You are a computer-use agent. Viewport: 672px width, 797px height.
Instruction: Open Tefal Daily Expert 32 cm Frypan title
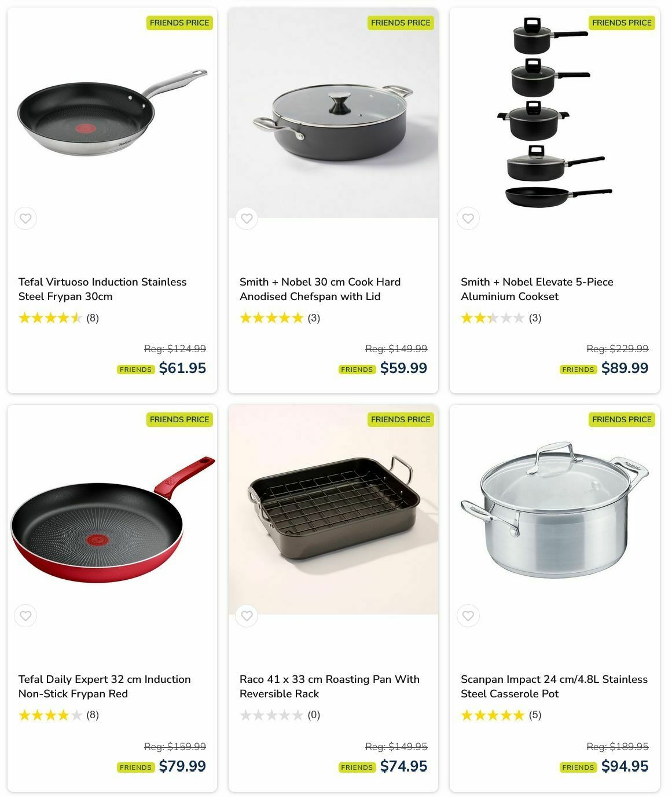pyautogui.click(x=104, y=686)
